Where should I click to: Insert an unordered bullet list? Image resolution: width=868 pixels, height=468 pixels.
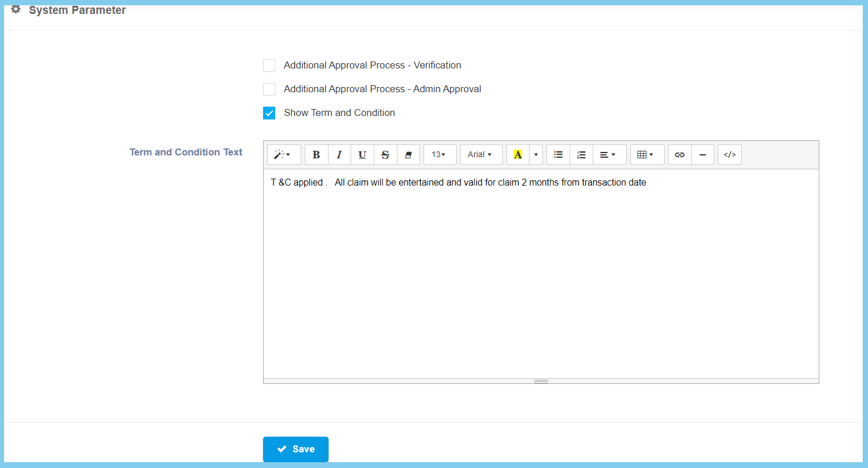pos(559,155)
